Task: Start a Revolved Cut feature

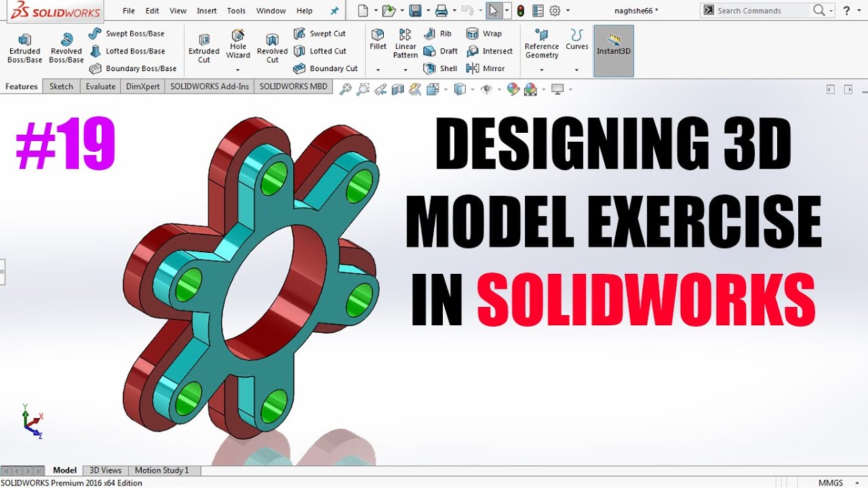Action: pos(273,49)
